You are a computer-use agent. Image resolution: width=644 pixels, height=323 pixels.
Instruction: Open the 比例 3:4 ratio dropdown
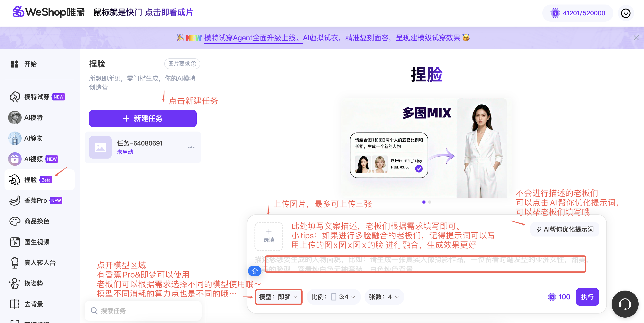333,297
